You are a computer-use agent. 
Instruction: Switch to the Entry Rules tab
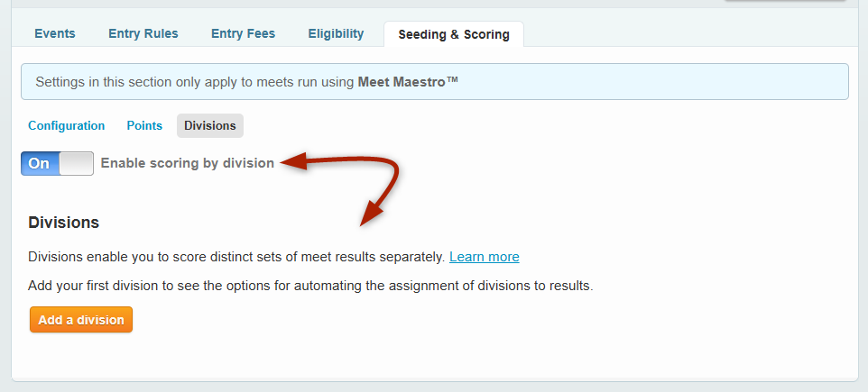tap(143, 34)
